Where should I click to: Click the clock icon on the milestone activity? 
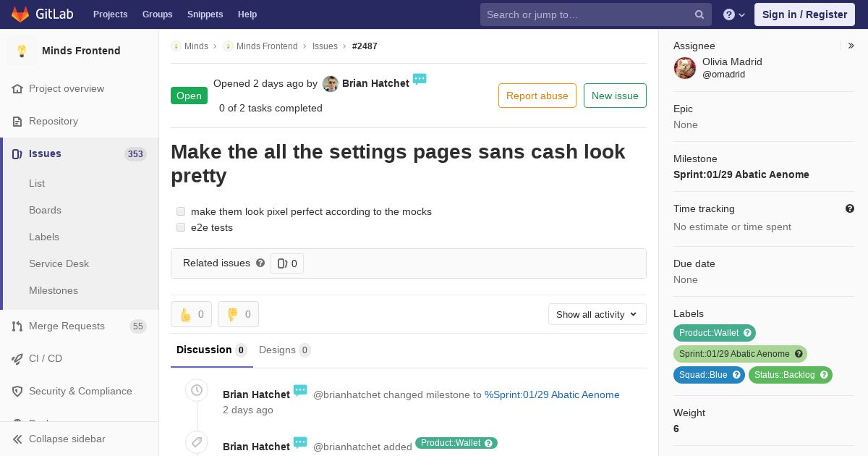197,391
